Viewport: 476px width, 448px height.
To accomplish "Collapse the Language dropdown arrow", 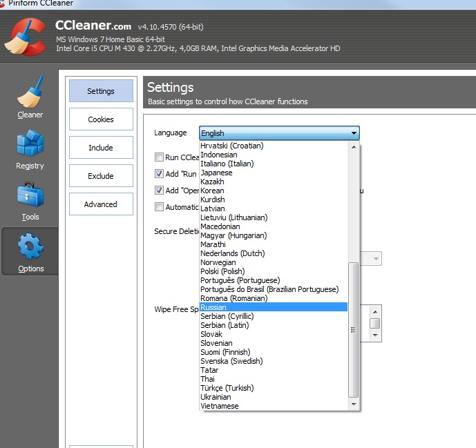I will (x=354, y=133).
